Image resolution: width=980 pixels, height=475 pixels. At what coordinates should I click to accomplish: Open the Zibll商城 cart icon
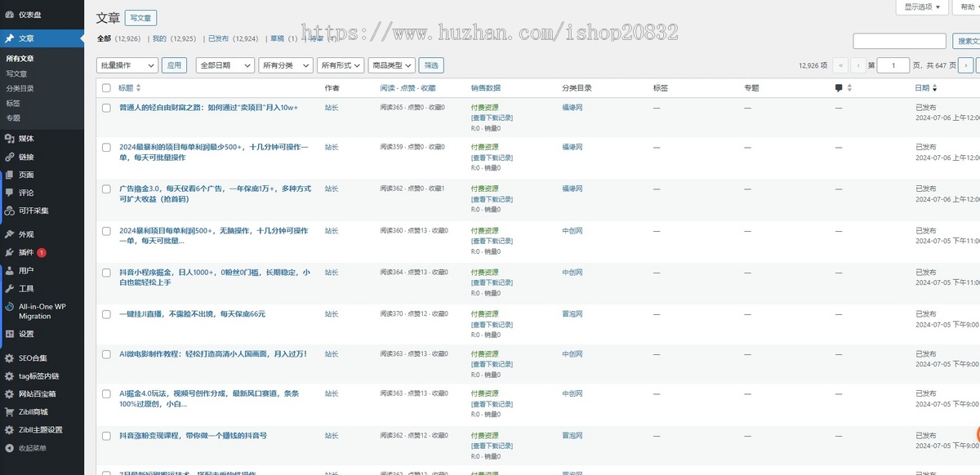tap(9, 411)
